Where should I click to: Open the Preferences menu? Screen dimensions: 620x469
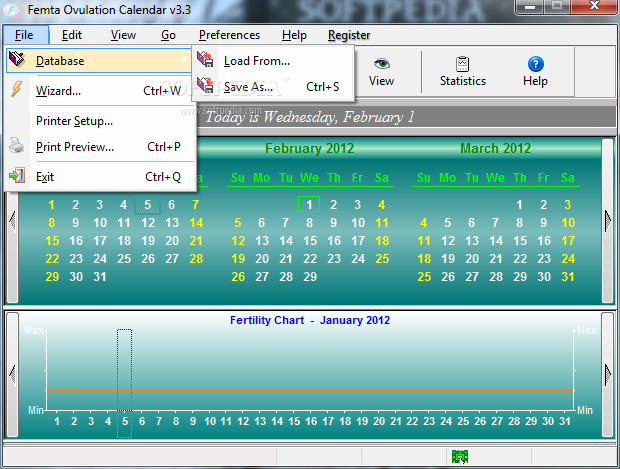coord(229,35)
